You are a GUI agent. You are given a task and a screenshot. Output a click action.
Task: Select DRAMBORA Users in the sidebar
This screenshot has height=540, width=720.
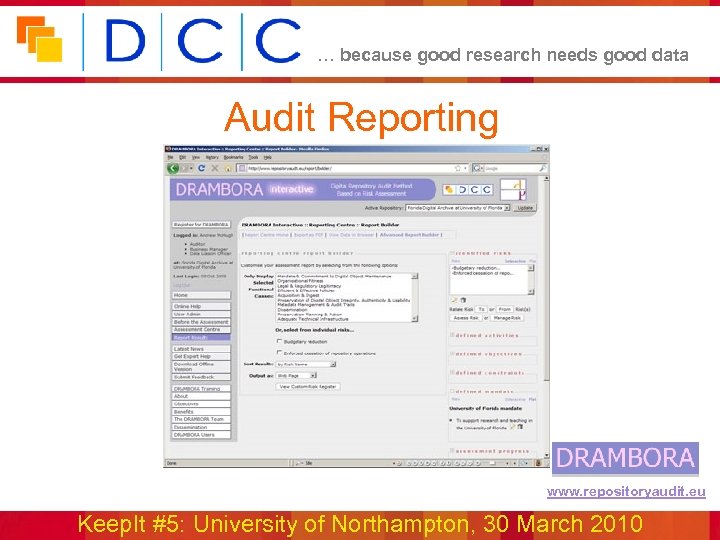point(201,434)
